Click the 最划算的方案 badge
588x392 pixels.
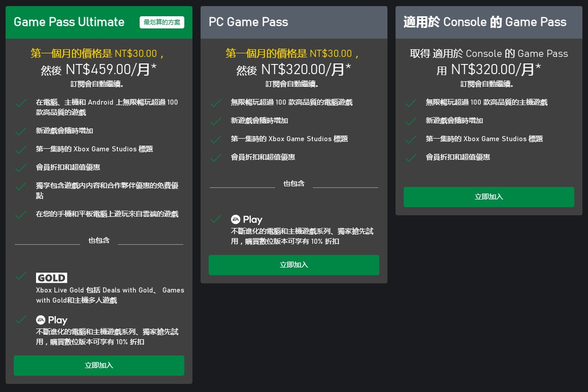(162, 22)
